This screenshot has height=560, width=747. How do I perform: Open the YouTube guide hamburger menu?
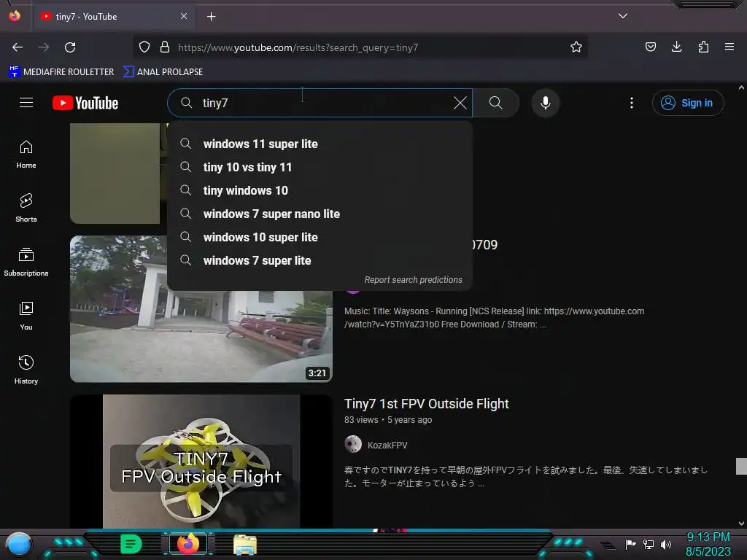coord(26,102)
